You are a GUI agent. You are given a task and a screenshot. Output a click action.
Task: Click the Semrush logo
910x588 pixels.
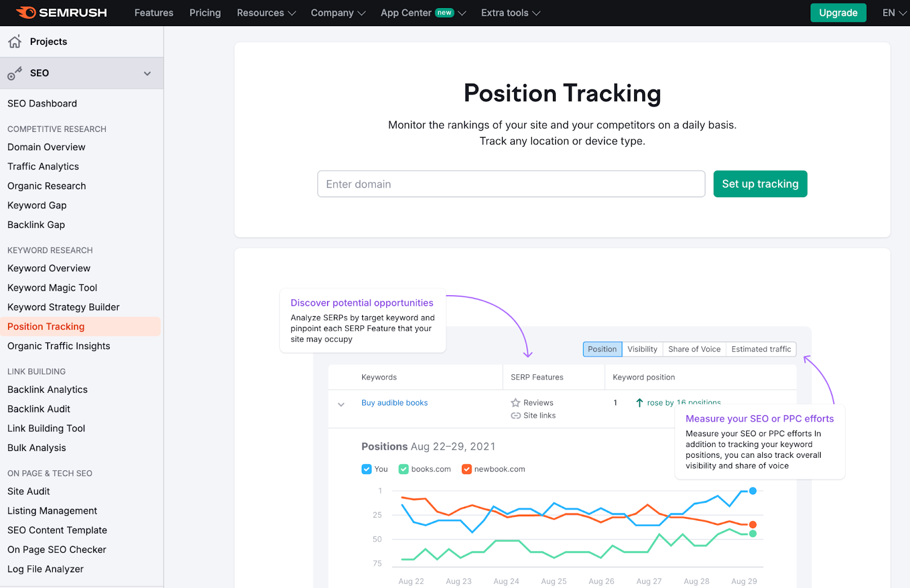click(x=61, y=13)
